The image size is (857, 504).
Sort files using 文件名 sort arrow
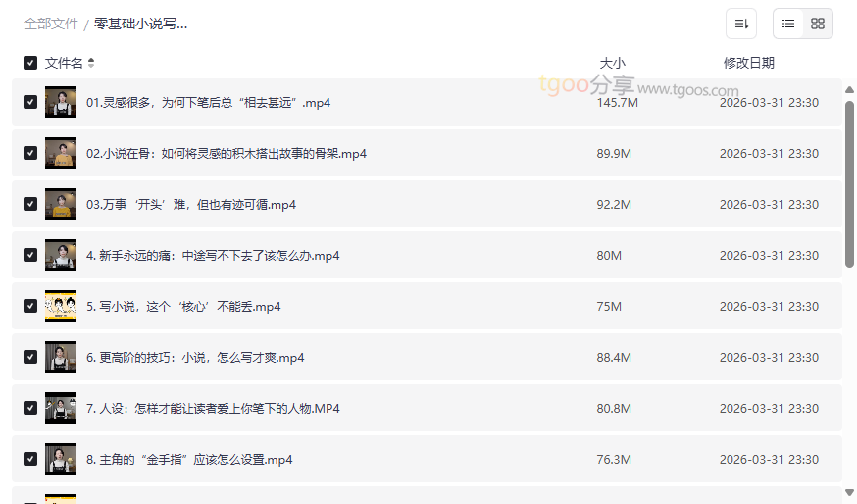click(x=91, y=63)
